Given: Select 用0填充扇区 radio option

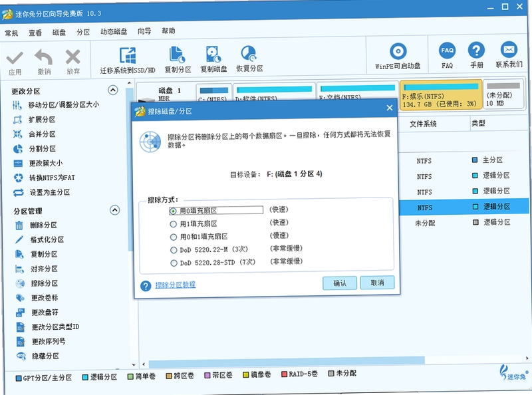Looking at the screenshot, I should point(173,211).
